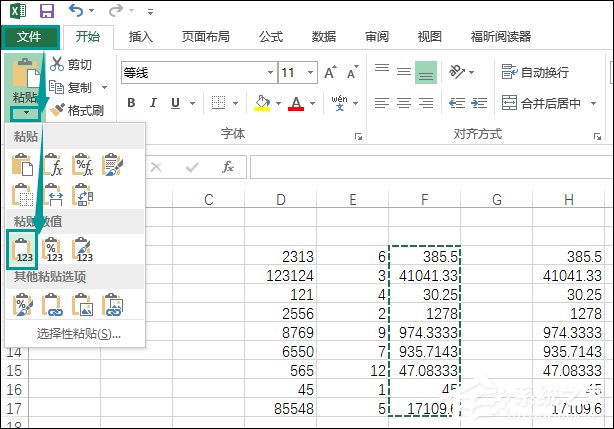Choose Paste Formulas (fx) option
Screen dimensions: 614x429
pyautogui.click(x=53, y=165)
